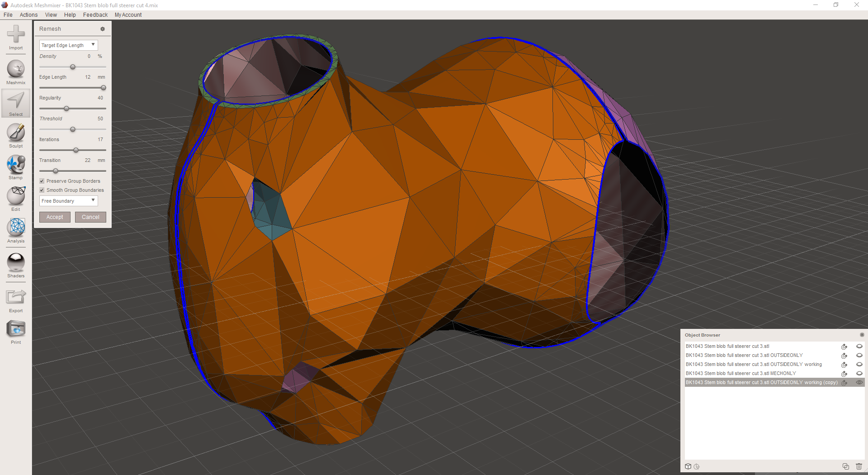Viewport: 868px width, 475px height.
Task: Open the File menu
Action: click(x=8, y=15)
